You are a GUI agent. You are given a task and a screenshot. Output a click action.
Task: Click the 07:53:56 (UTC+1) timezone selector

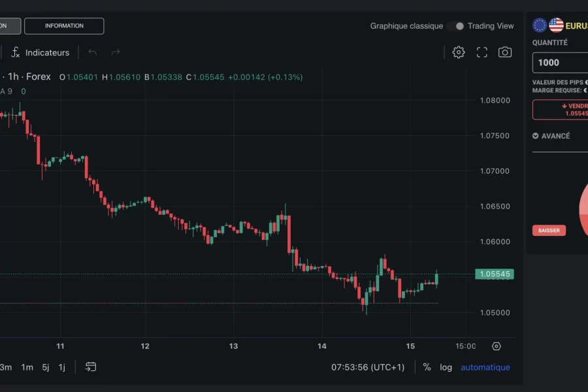(368, 367)
